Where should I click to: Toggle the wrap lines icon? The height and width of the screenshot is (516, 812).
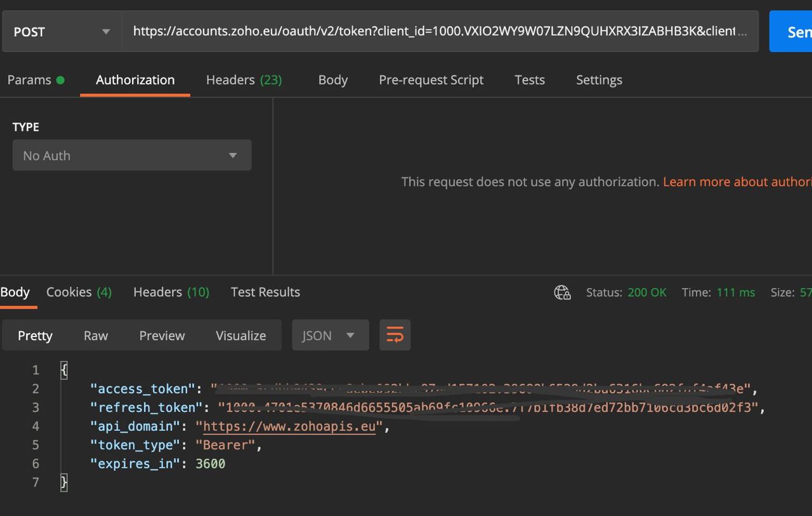tap(395, 335)
